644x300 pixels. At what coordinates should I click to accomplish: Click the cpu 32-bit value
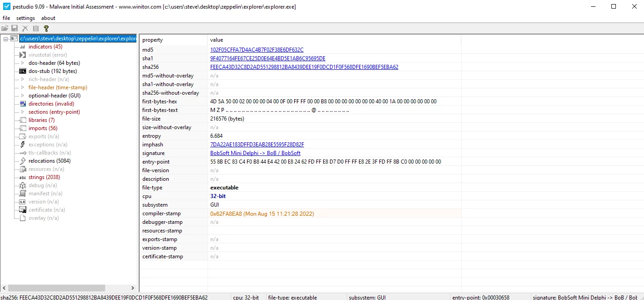point(218,196)
